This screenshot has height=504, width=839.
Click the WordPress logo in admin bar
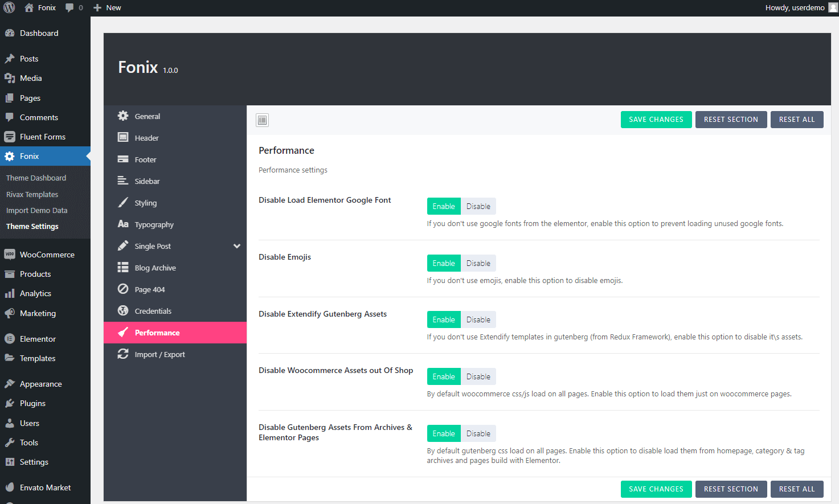click(x=10, y=8)
